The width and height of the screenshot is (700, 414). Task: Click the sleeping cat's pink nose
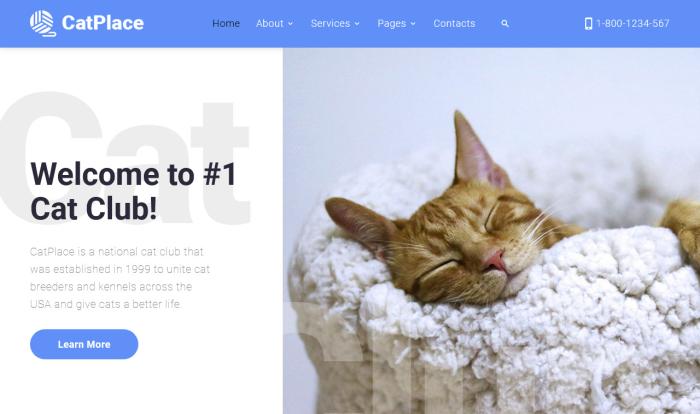[x=496, y=260]
